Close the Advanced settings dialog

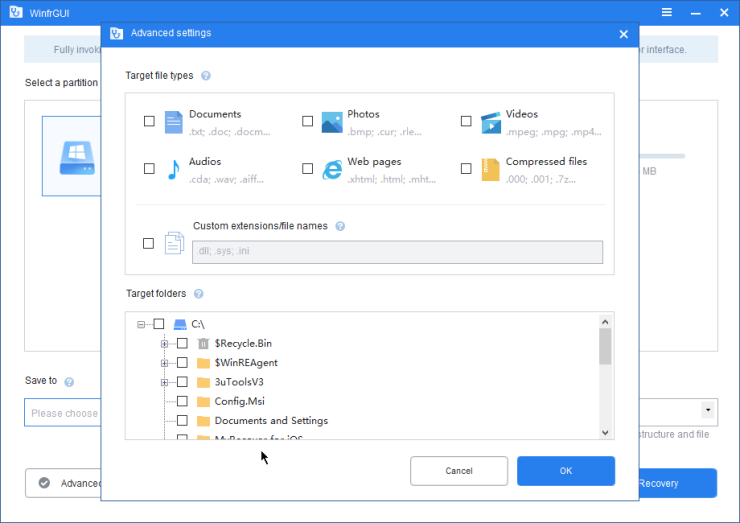[x=623, y=34]
